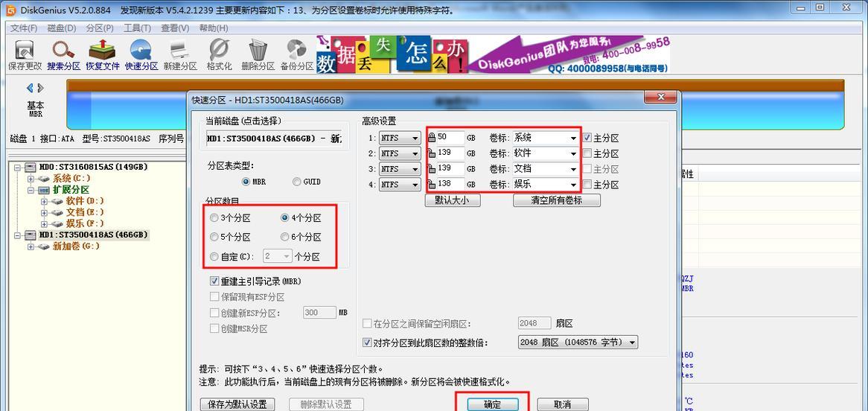Image resolution: width=868 pixels, height=411 pixels.
Task: Select 娱乐(F:) in the disk tree
Action: tap(85, 224)
